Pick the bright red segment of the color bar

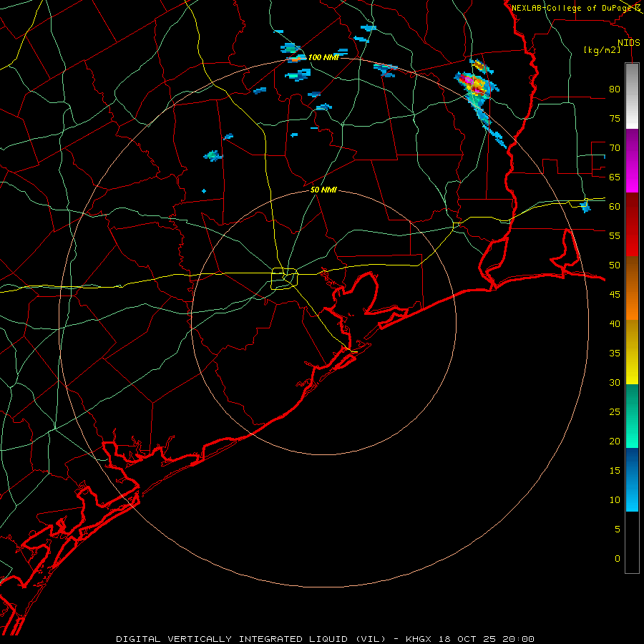[x=632, y=240]
